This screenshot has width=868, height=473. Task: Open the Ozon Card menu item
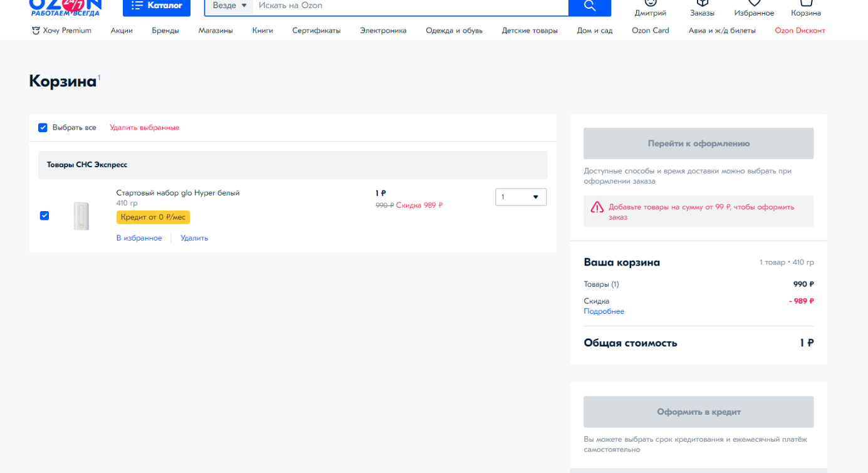(651, 31)
